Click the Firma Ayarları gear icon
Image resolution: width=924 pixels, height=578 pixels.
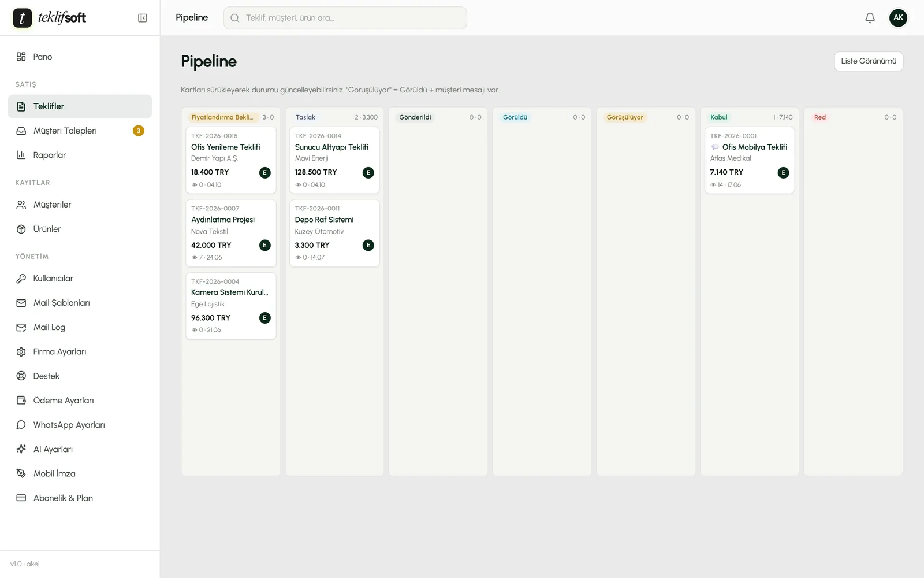click(x=21, y=351)
